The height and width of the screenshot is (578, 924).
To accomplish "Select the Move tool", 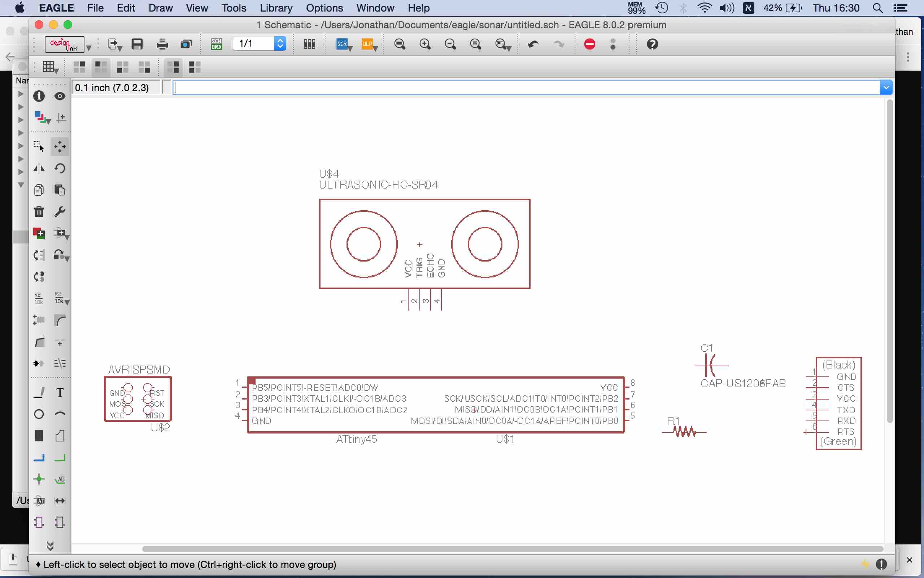I will coord(60,146).
